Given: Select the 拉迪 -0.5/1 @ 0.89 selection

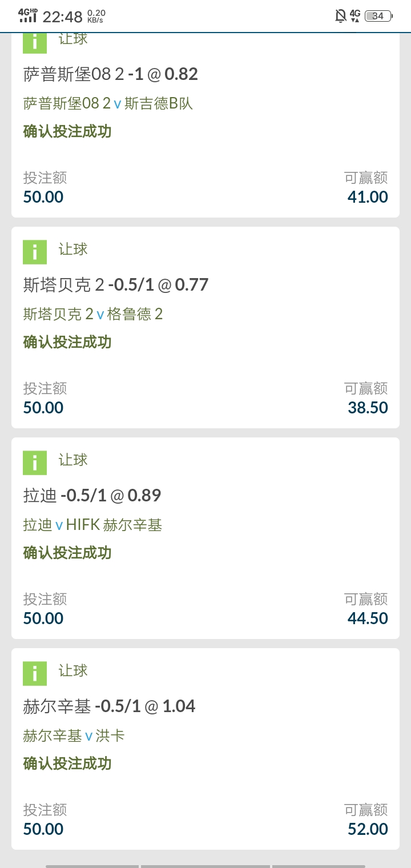Looking at the screenshot, I should [92, 495].
